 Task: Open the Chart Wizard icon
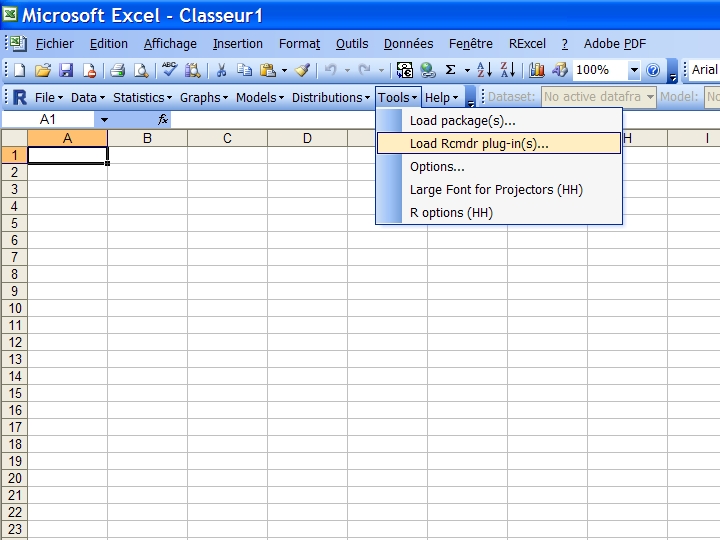tap(536, 70)
